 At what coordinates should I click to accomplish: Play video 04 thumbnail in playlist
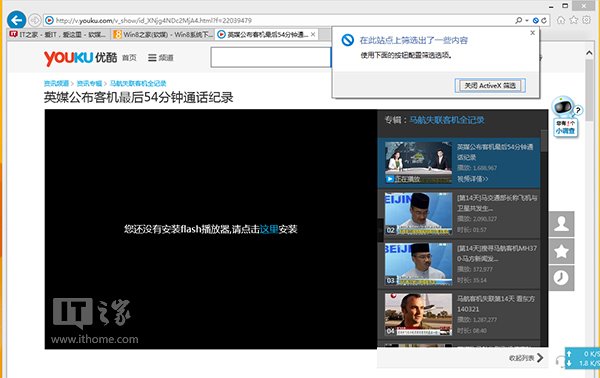tap(418, 314)
